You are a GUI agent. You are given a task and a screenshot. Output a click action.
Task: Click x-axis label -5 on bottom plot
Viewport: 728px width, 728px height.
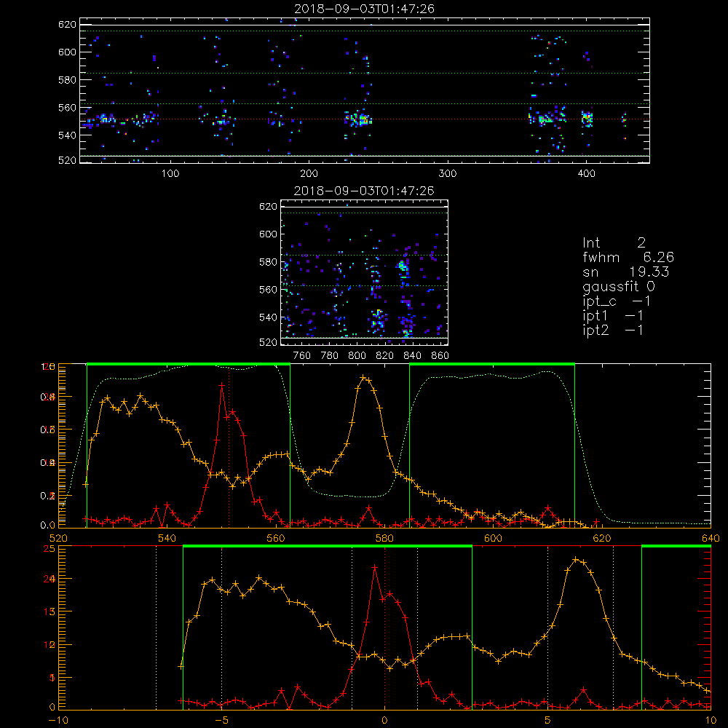[221, 721]
